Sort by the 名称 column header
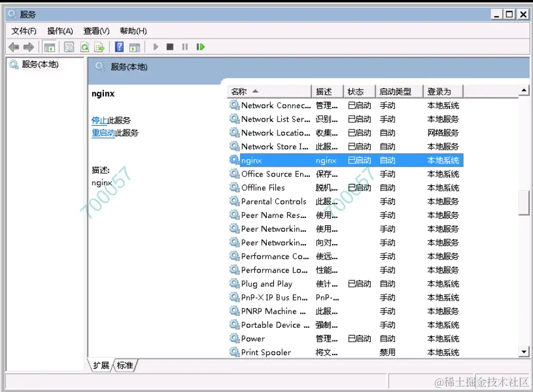This screenshot has height=392, width=533. (x=269, y=91)
